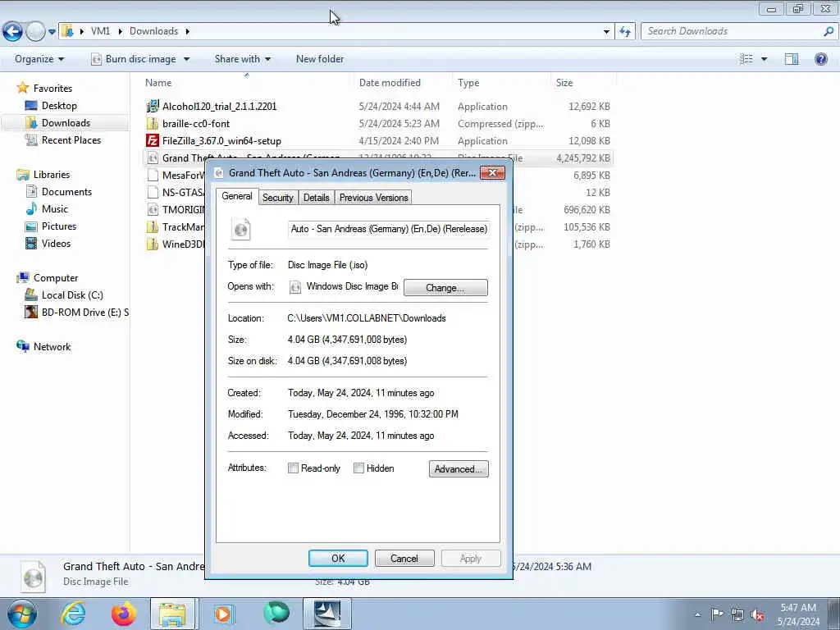840x630 pixels.
Task: Switch to Previous Versions tab
Action: click(373, 198)
